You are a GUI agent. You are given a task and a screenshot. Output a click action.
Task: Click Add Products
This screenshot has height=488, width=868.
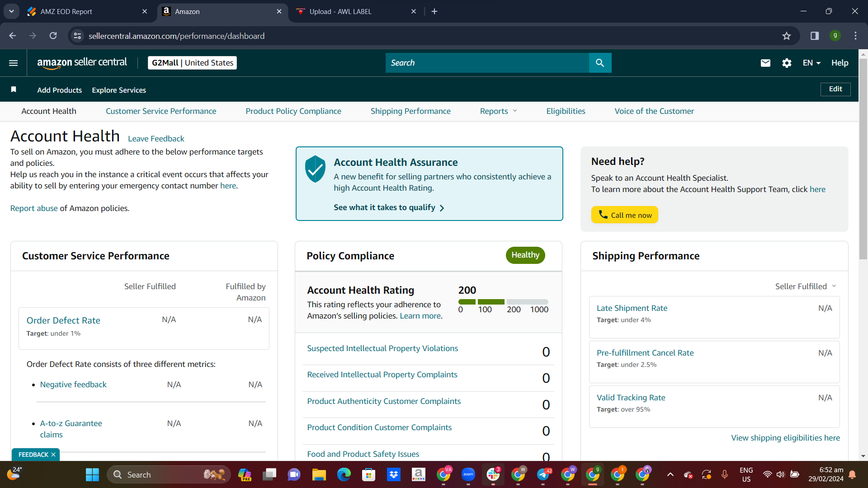60,90
